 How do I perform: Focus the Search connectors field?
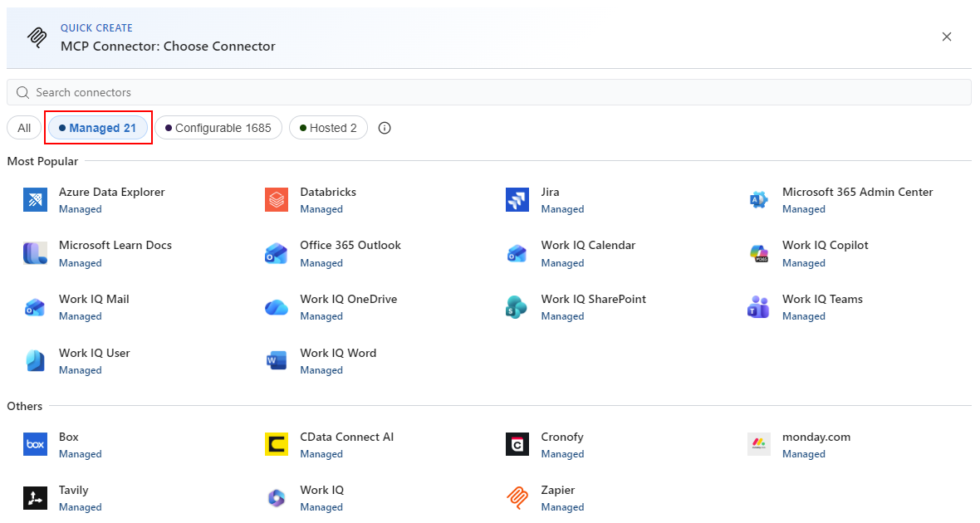[488, 92]
